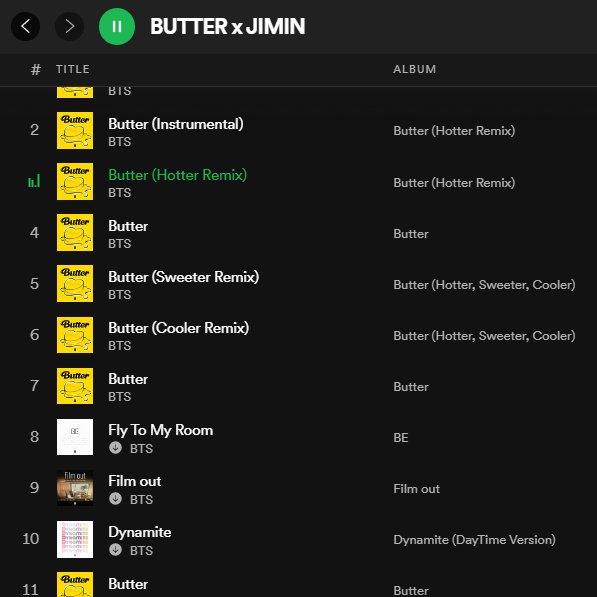Open BTS artist under Butter (Instrumental)
Image resolution: width=597 pixels, height=597 pixels.
(120, 142)
